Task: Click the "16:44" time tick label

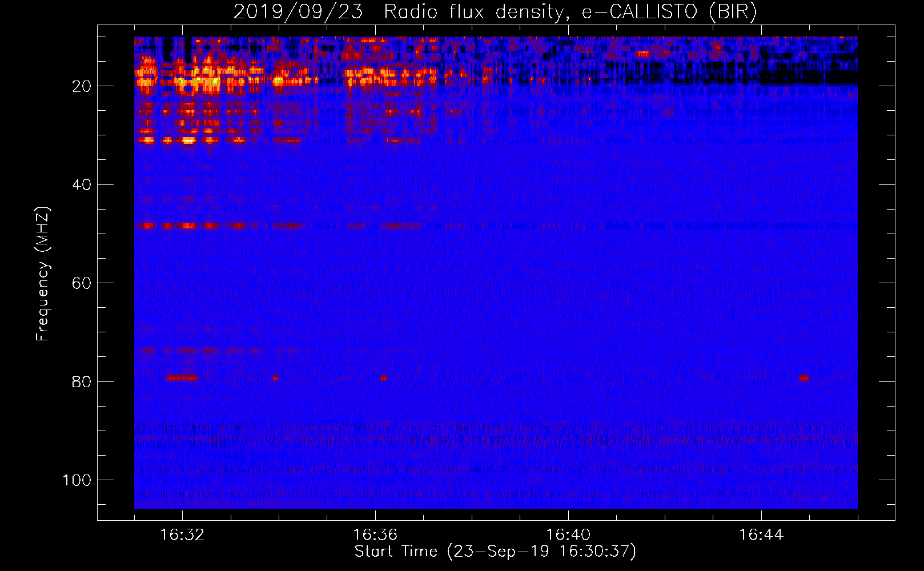Action: [761, 535]
